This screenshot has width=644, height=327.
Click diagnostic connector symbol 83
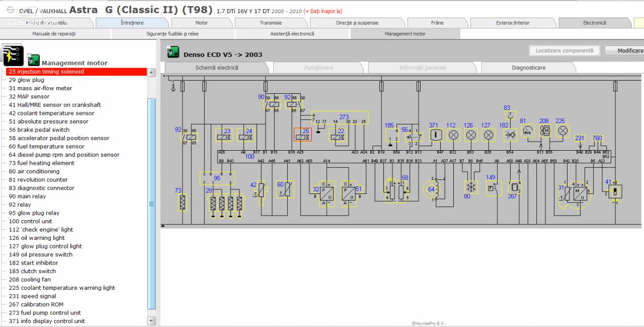[x=510, y=116]
